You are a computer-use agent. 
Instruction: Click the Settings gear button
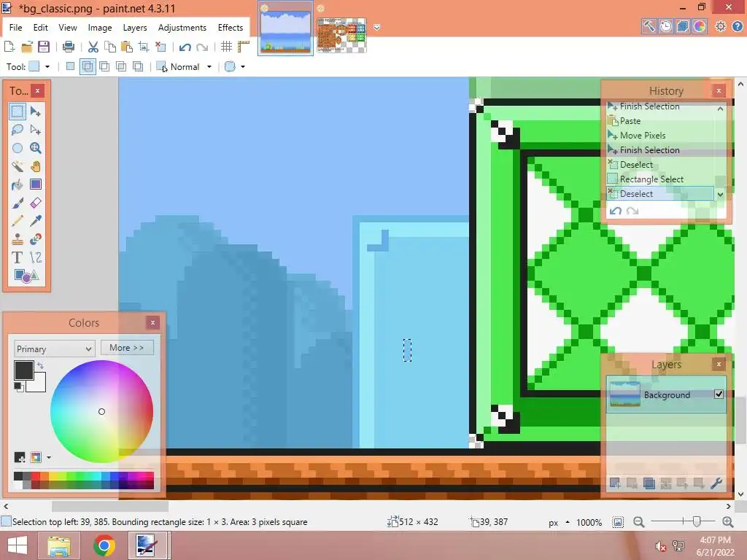tap(720, 26)
